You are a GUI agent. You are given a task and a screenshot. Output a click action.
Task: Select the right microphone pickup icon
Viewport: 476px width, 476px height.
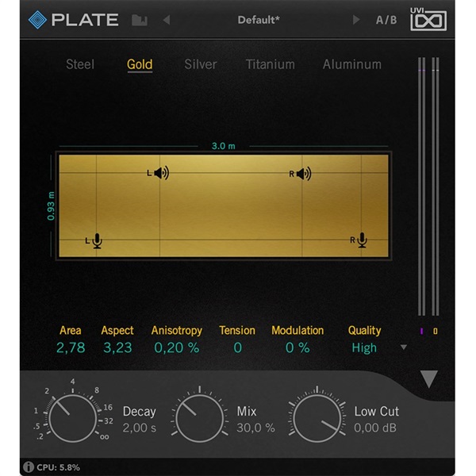(362, 240)
